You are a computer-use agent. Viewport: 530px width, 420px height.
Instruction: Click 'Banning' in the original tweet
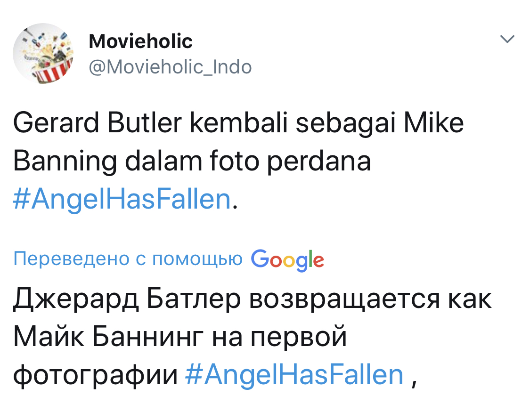click(59, 162)
